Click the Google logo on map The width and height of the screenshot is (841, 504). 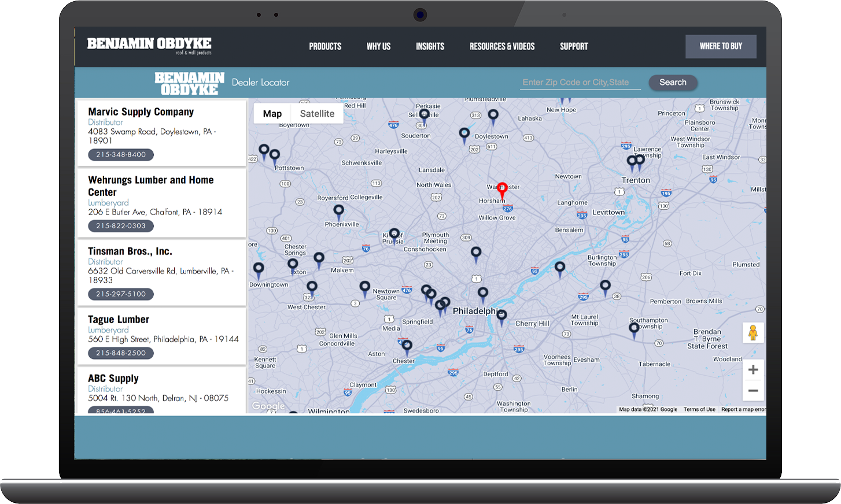[268, 406]
